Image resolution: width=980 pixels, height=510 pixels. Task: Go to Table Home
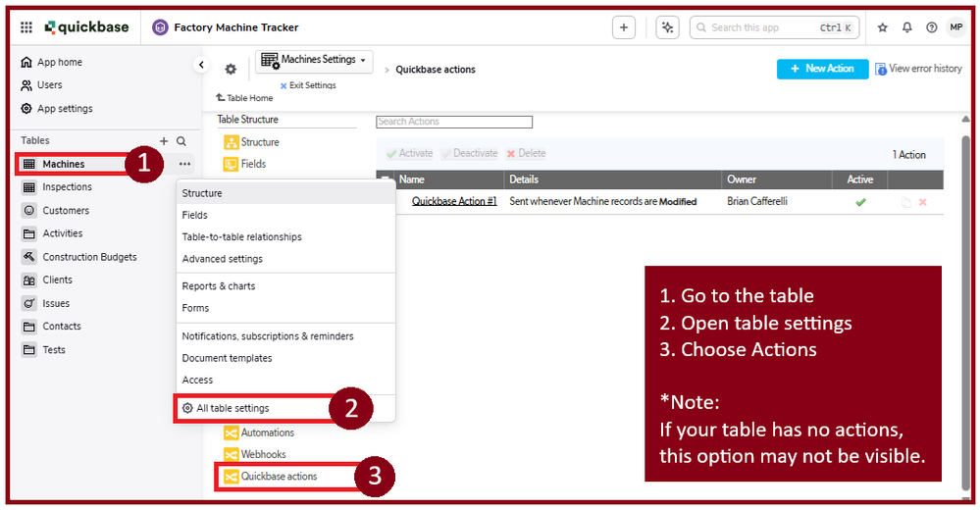tap(244, 98)
